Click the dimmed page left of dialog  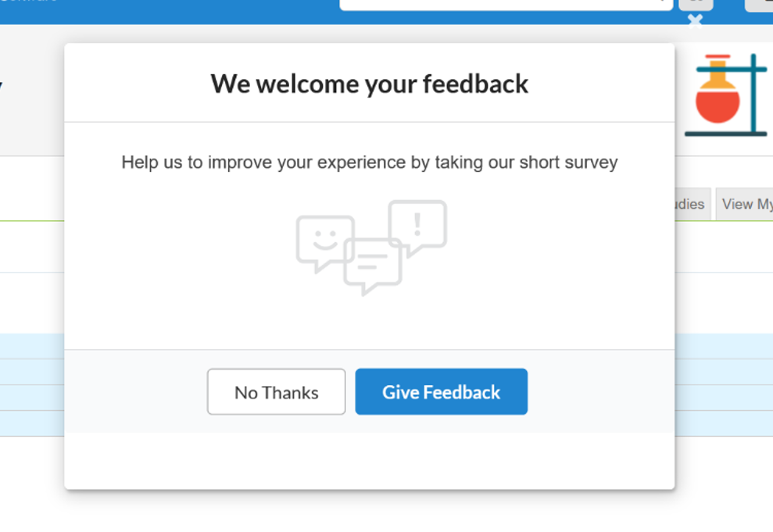(31, 297)
